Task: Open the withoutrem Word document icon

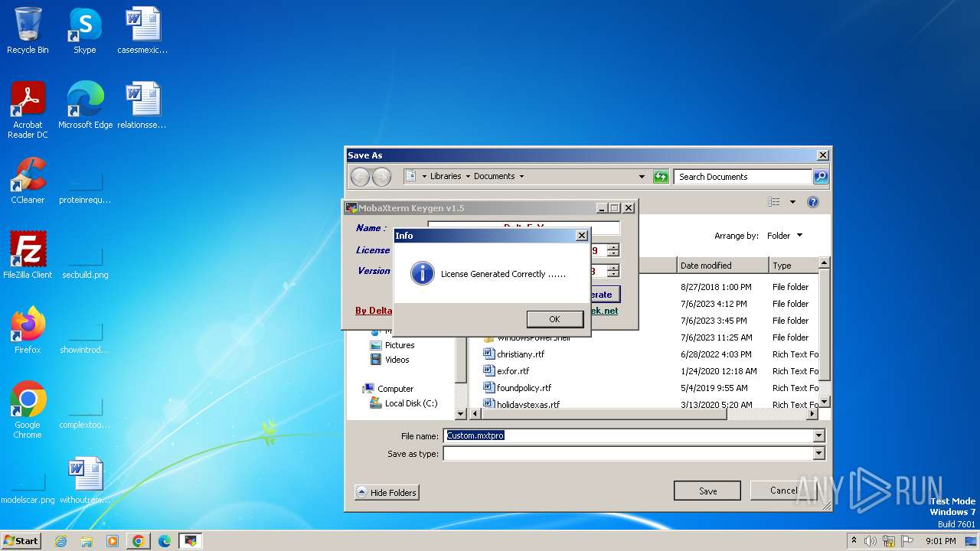Action: tap(85, 480)
